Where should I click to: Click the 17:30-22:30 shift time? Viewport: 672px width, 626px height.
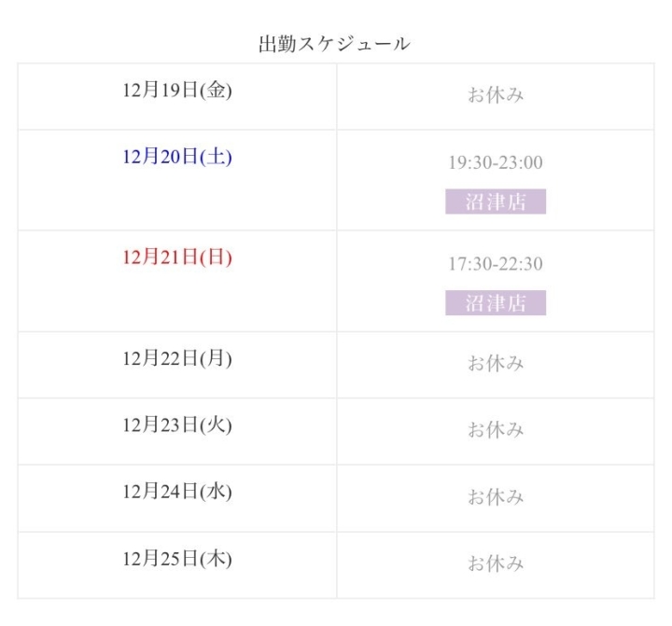point(496,263)
